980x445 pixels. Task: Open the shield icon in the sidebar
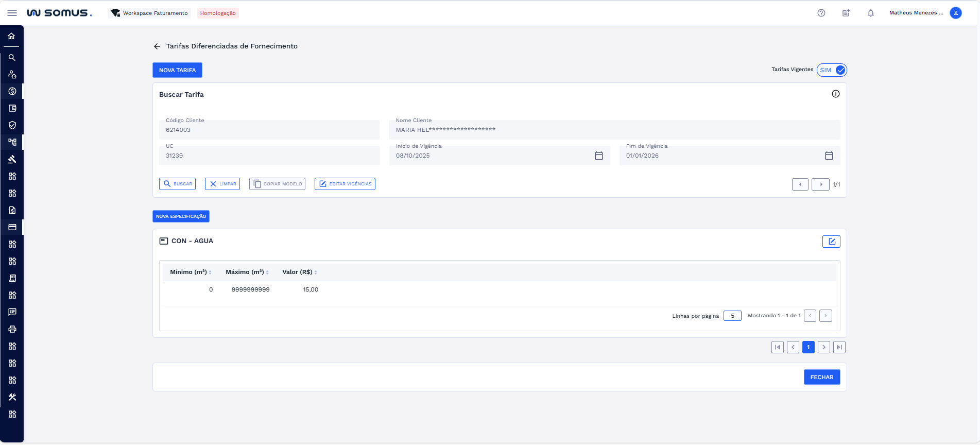click(x=12, y=125)
